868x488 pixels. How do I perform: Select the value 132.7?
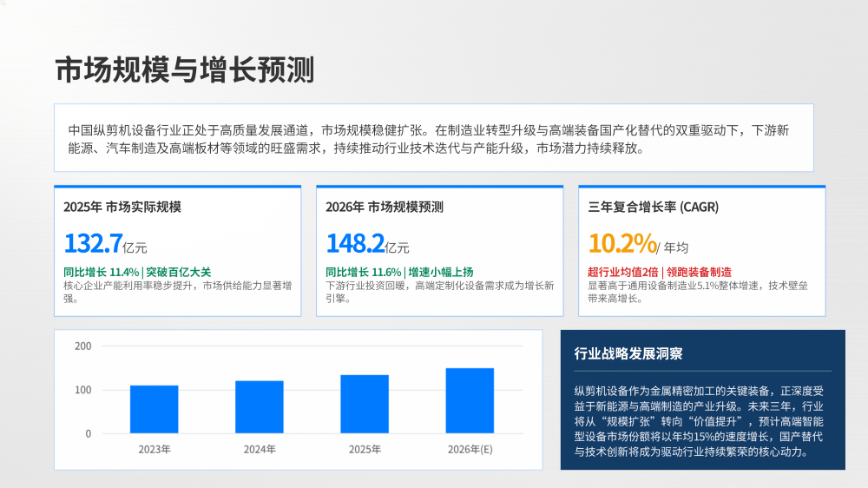(x=93, y=243)
